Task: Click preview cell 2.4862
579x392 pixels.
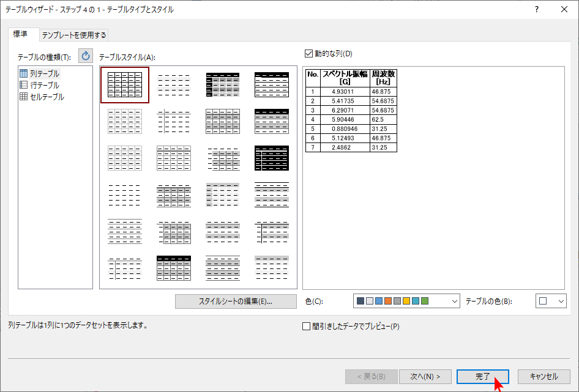Action: 345,147
